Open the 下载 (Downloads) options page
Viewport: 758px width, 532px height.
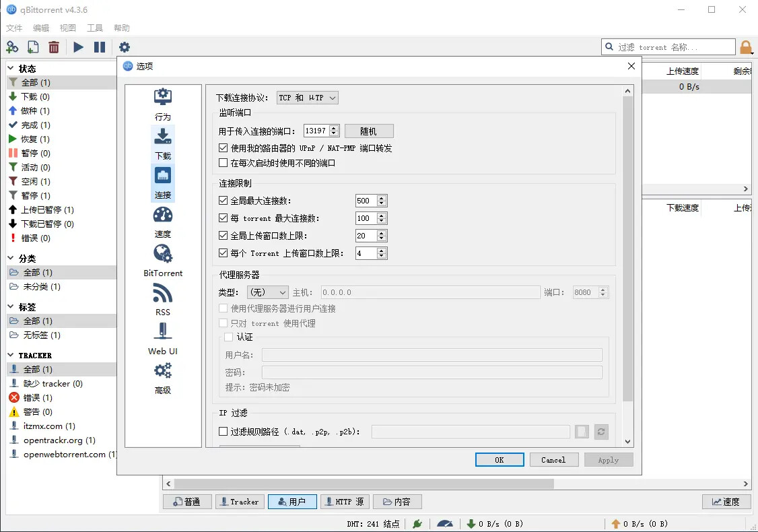(x=163, y=143)
